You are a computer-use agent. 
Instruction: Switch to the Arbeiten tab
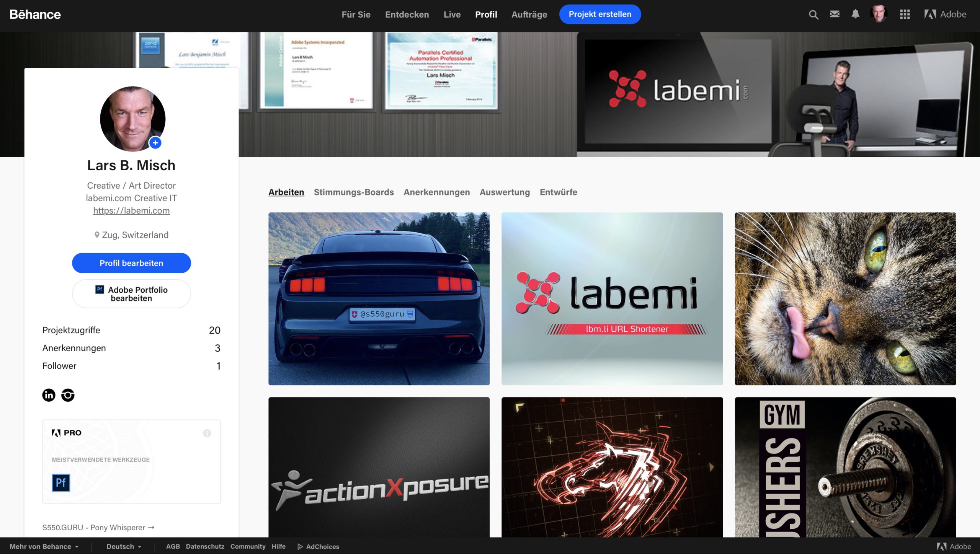(286, 192)
